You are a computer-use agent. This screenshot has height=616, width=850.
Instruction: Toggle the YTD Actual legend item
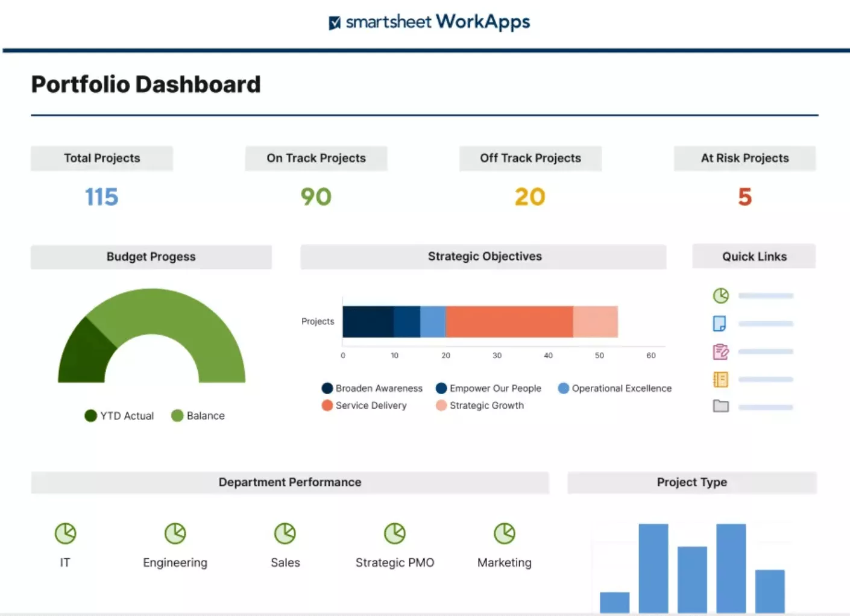click(119, 416)
